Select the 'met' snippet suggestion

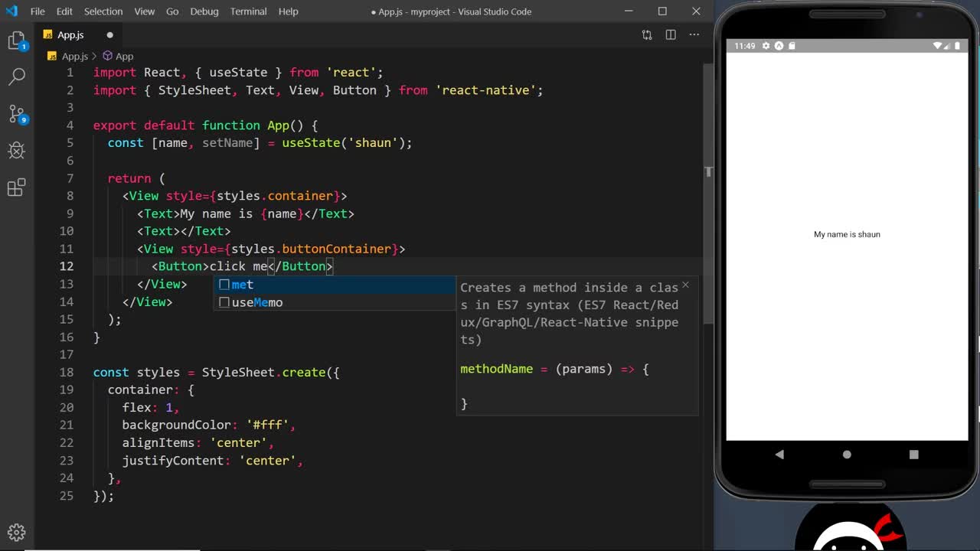[335, 285]
